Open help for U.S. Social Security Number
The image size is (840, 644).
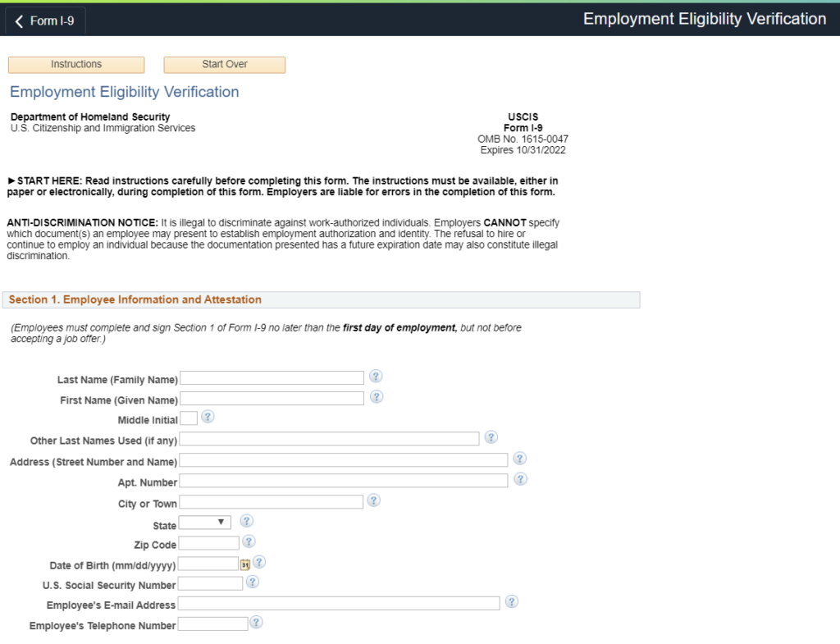252,582
